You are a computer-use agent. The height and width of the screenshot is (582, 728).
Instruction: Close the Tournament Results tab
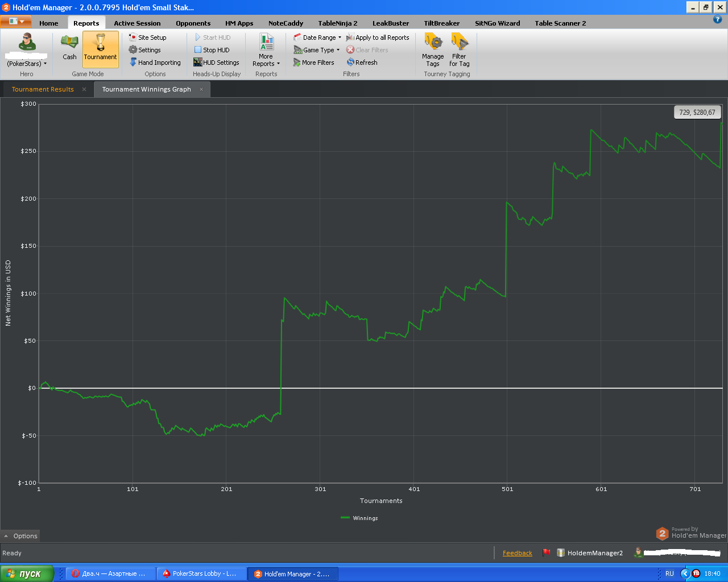click(x=84, y=89)
